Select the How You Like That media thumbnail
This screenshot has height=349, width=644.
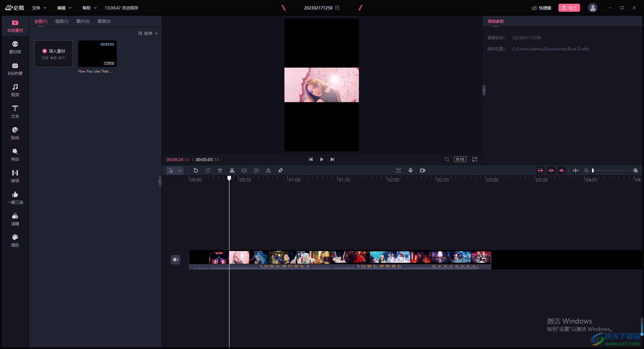97,54
